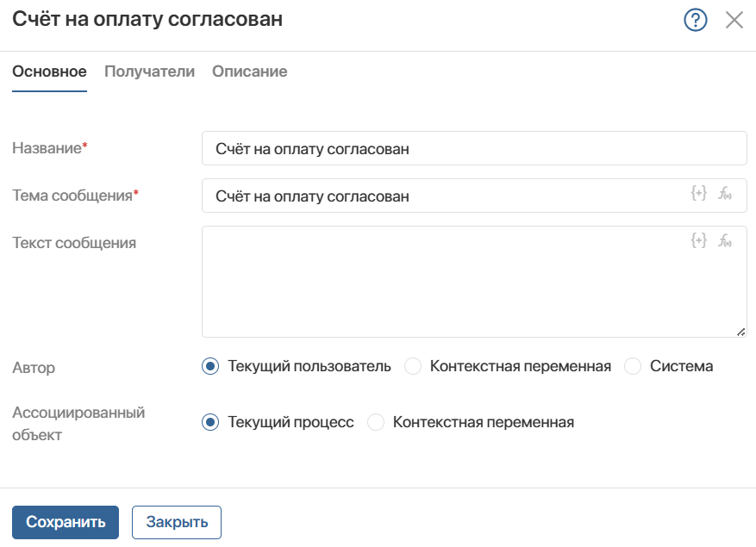Open function editor for Тема сообщения
This screenshot has height=547, width=756.
725,193
